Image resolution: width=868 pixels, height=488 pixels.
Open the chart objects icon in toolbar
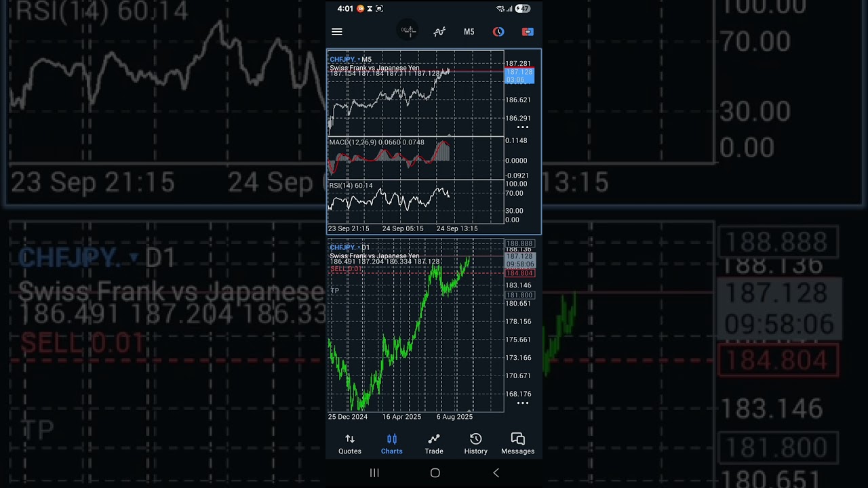[x=498, y=32]
